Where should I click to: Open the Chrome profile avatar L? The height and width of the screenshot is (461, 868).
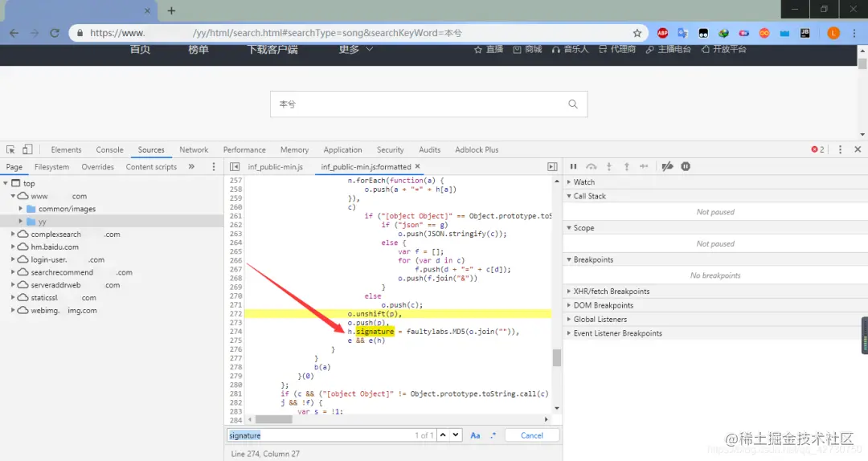point(833,33)
